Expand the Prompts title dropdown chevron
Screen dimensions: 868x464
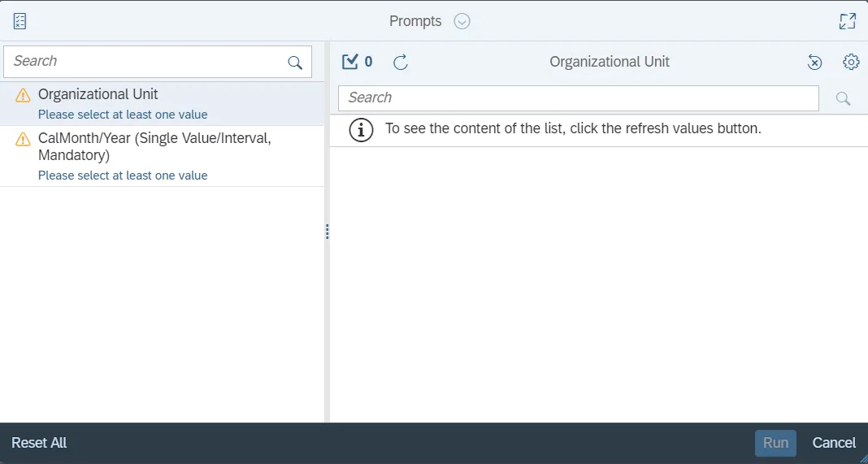coord(462,21)
